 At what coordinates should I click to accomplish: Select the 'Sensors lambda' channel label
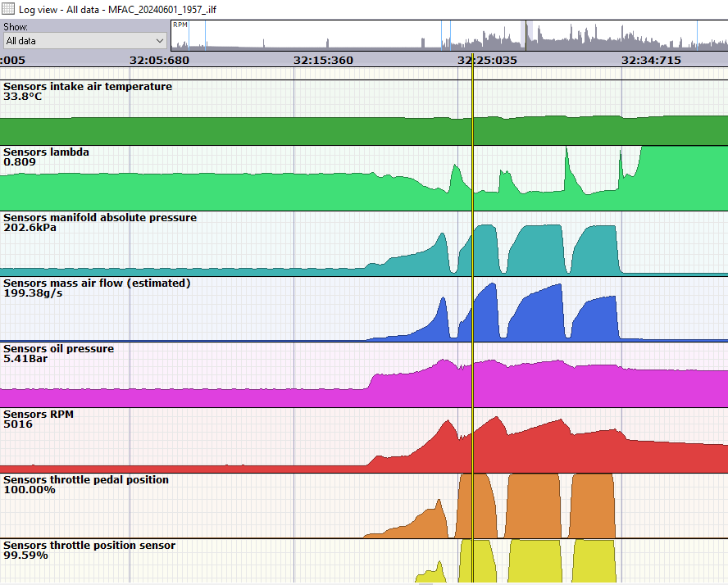pos(46,152)
